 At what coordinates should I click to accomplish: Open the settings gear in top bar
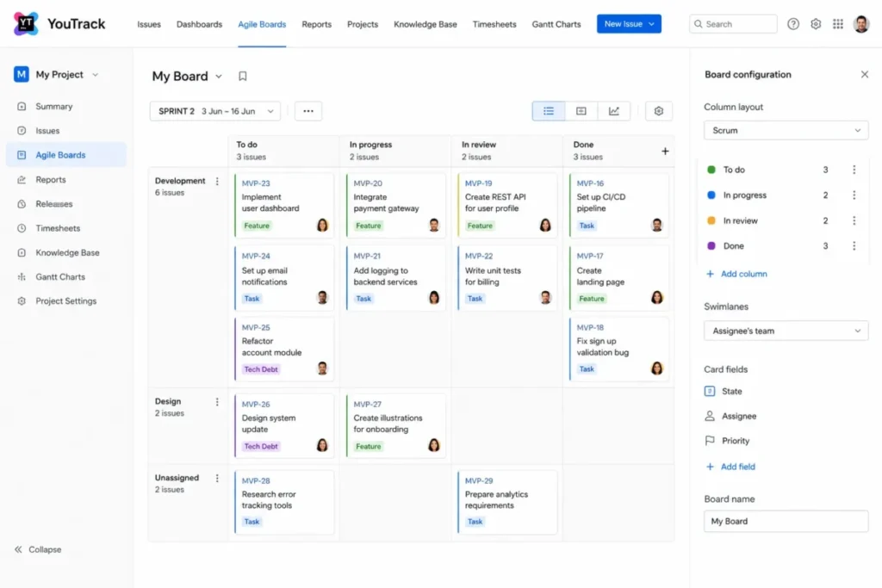click(x=816, y=24)
